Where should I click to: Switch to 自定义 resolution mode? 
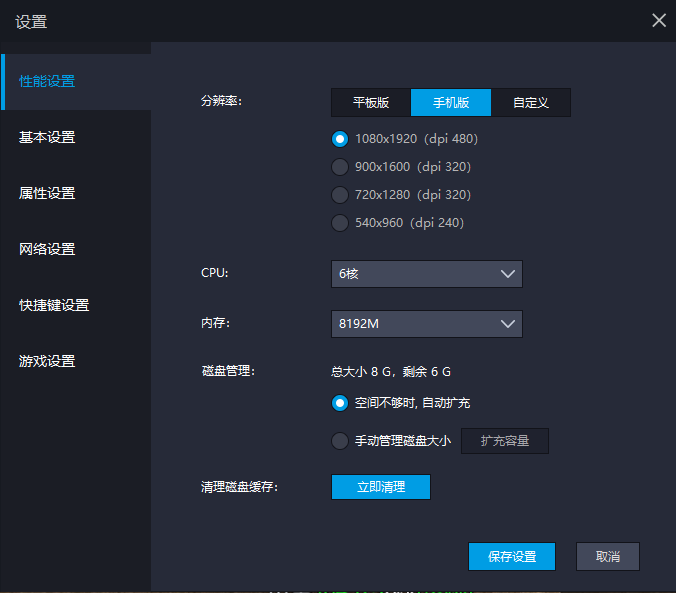click(x=531, y=102)
